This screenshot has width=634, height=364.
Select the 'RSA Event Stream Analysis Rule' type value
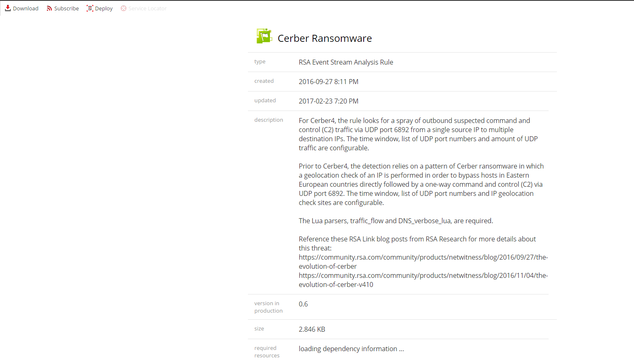(x=346, y=62)
